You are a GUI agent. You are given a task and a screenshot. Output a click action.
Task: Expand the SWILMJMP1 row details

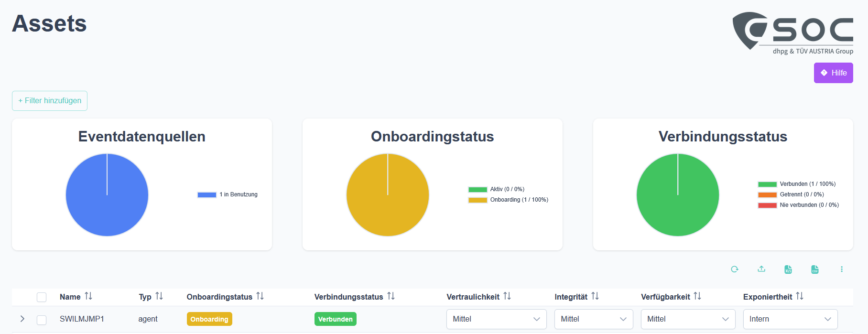tap(22, 319)
